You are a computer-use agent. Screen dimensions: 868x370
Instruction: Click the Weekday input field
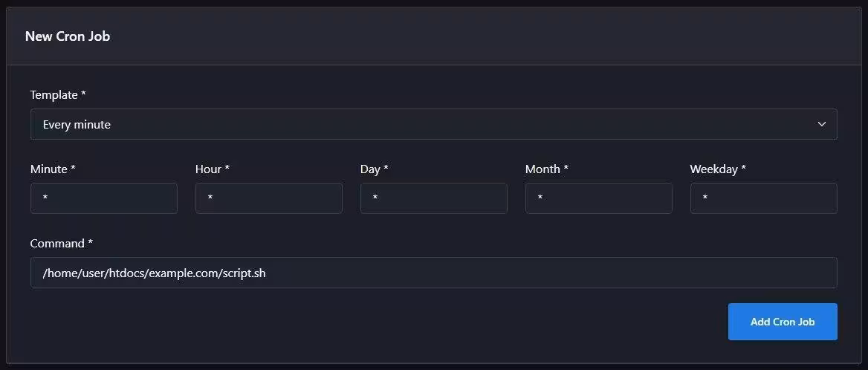click(x=763, y=198)
